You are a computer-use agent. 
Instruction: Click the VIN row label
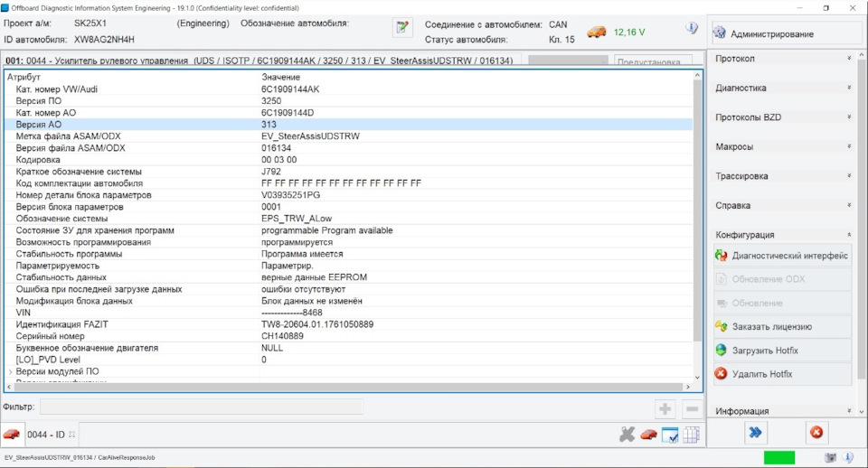click(x=24, y=313)
